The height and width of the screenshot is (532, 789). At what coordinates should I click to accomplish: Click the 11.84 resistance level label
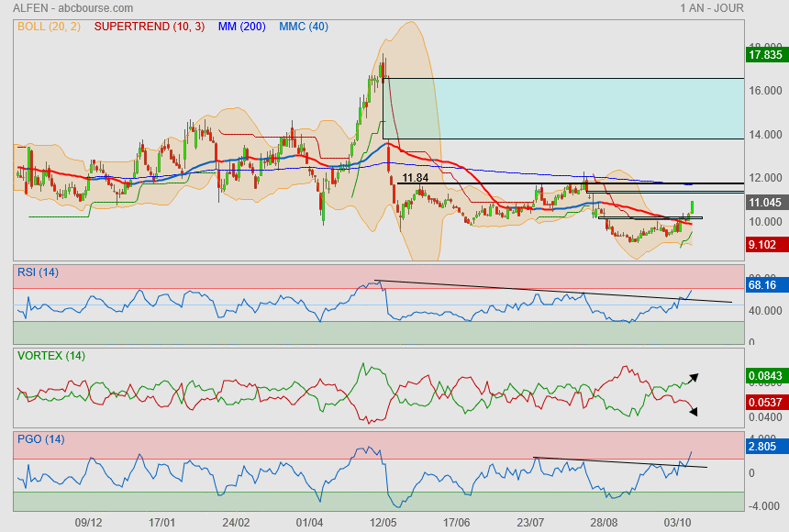point(416,178)
